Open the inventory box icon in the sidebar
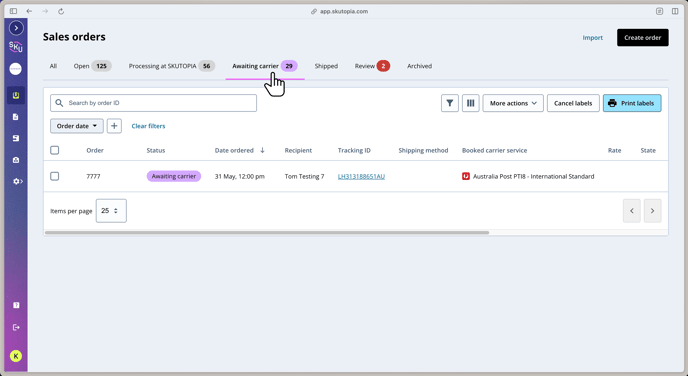The width and height of the screenshot is (688, 376). click(16, 138)
